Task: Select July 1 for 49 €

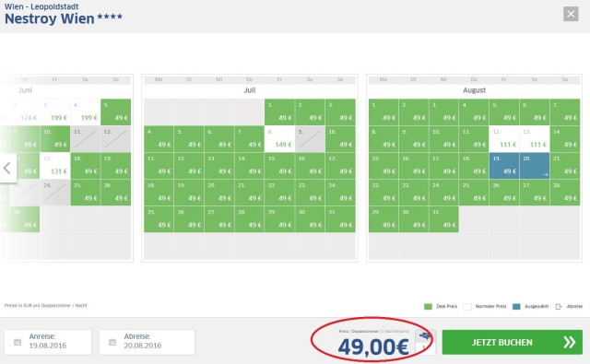Action: coord(279,112)
